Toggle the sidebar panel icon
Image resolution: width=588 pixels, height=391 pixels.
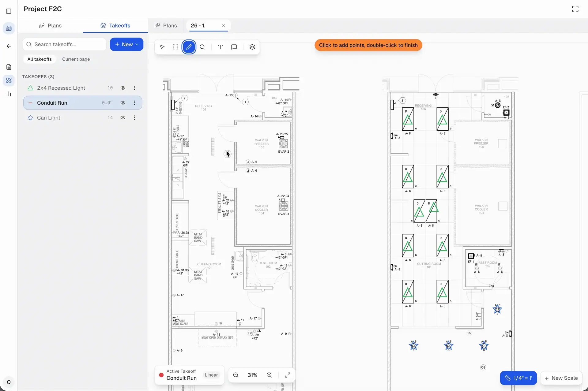click(9, 11)
